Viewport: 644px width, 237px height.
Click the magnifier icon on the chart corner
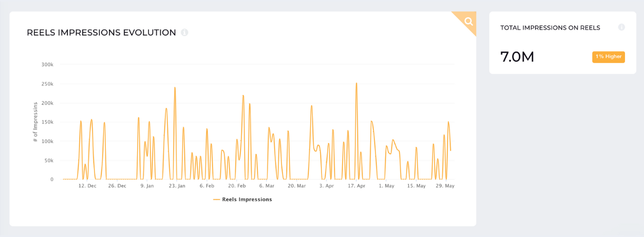click(468, 21)
